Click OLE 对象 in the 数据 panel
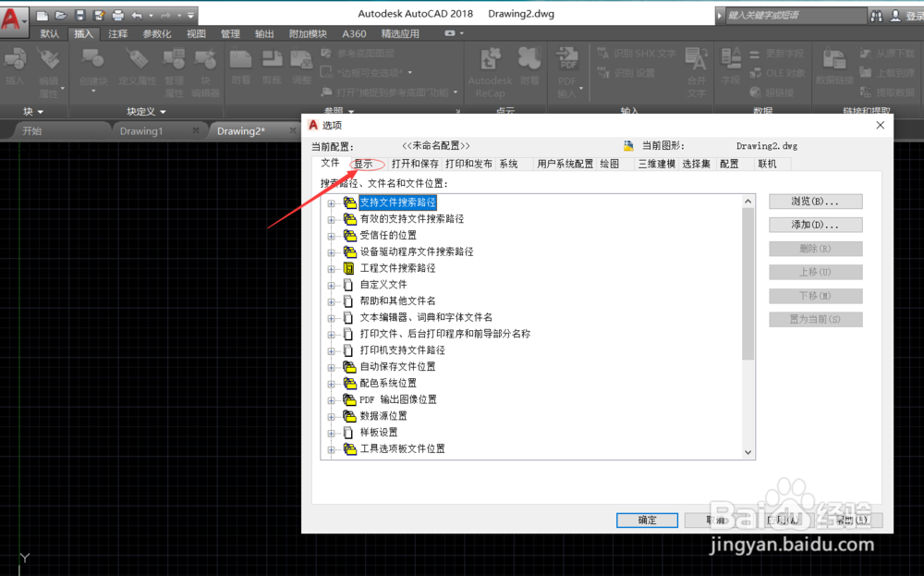The width and height of the screenshot is (924, 576). [777, 73]
